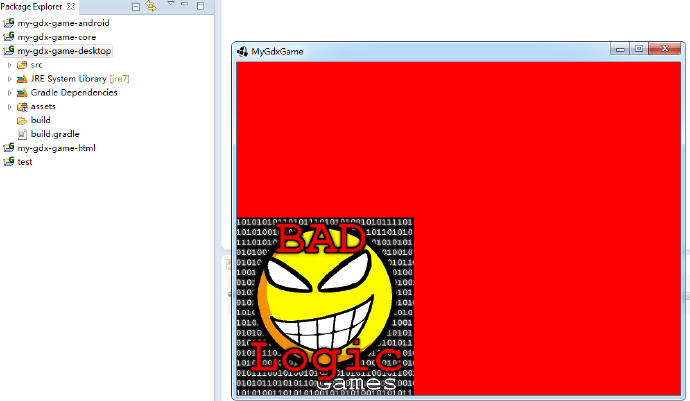This screenshot has height=401, width=690.
Task: Collapse All in Package Explorer toolbar
Action: 136,7
